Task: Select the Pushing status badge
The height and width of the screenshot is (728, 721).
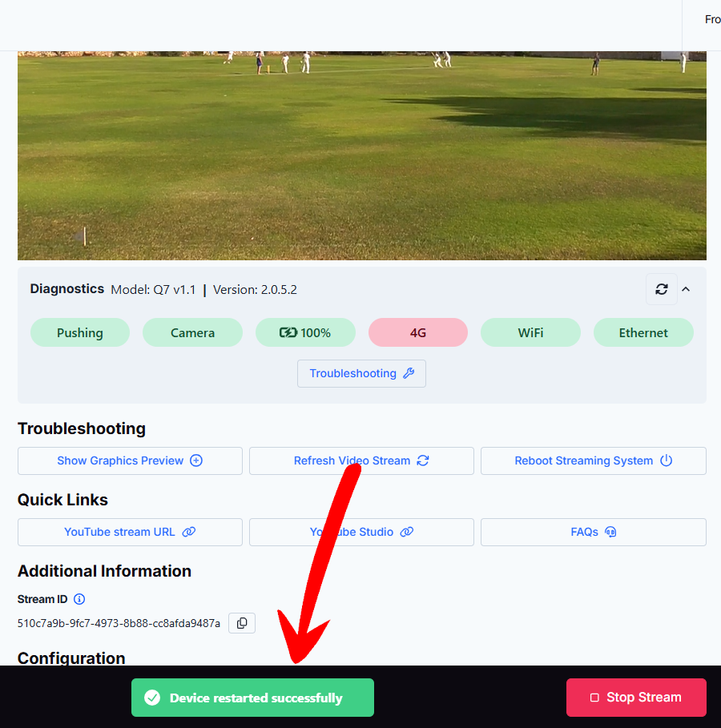Action: 80,332
